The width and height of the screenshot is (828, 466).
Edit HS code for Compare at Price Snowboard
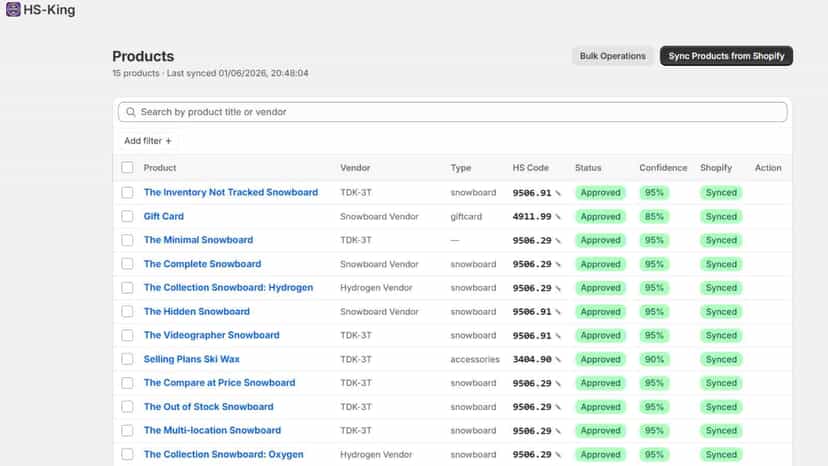click(558, 384)
